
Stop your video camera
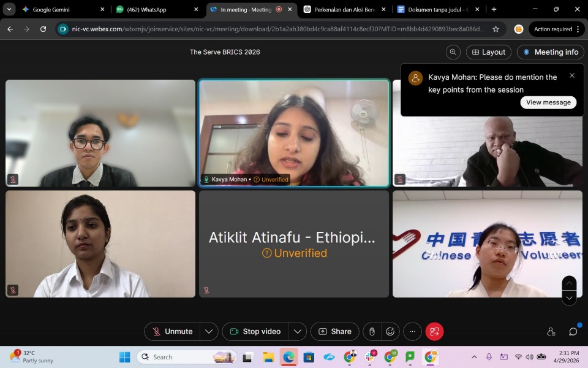tap(255, 332)
